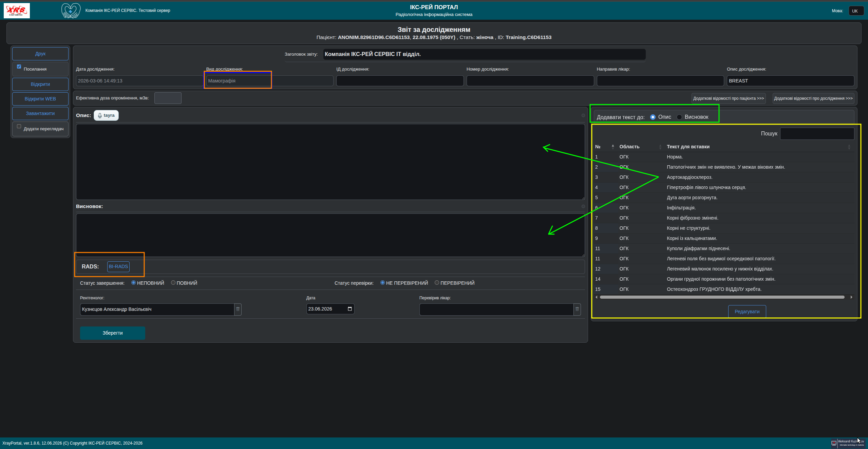Click the Друк button

(40, 54)
